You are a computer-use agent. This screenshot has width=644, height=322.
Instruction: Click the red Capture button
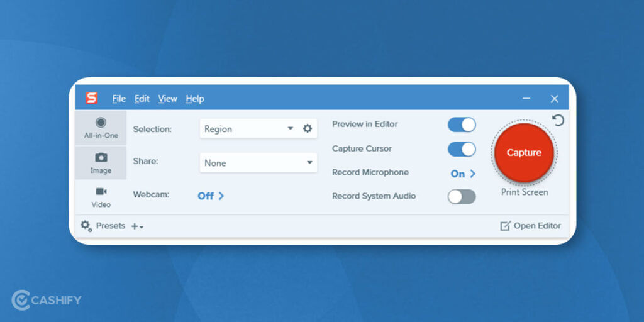click(x=524, y=152)
